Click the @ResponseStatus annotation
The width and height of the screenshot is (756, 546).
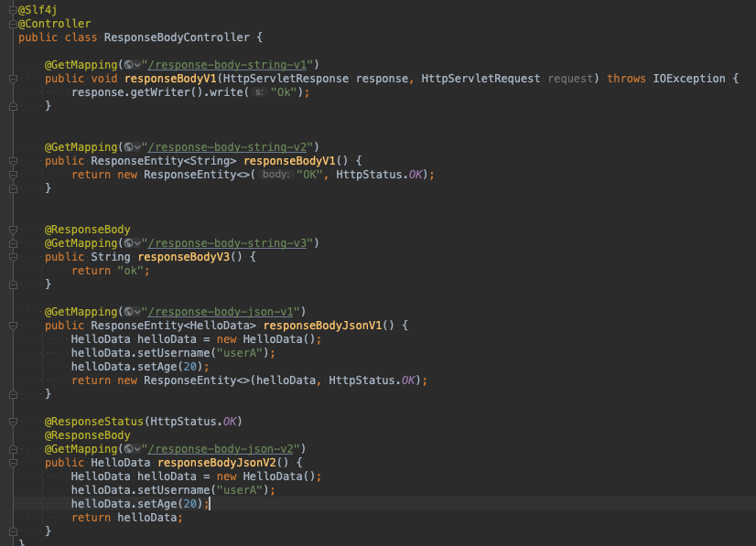coord(94,422)
